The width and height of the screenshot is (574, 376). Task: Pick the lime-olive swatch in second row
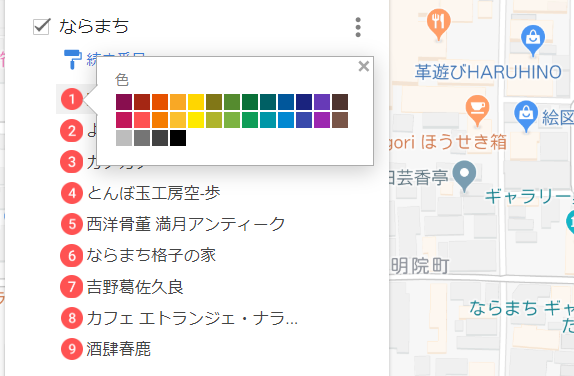[x=214, y=120]
